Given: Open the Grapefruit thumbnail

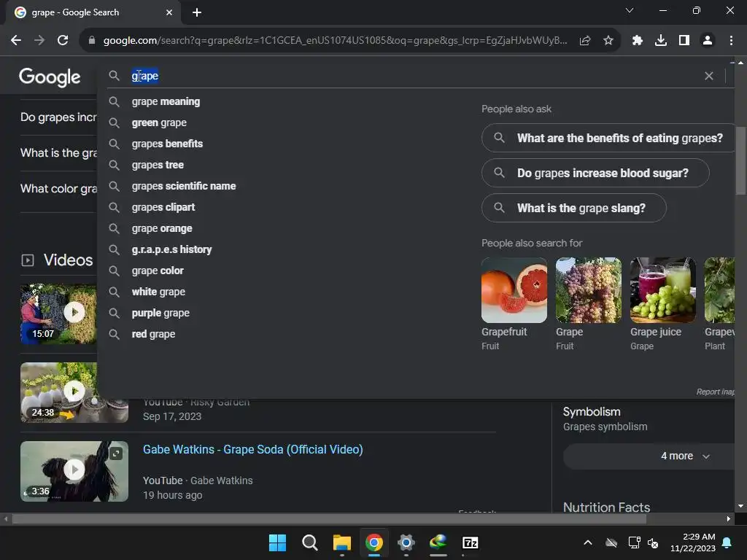Looking at the screenshot, I should [x=514, y=290].
